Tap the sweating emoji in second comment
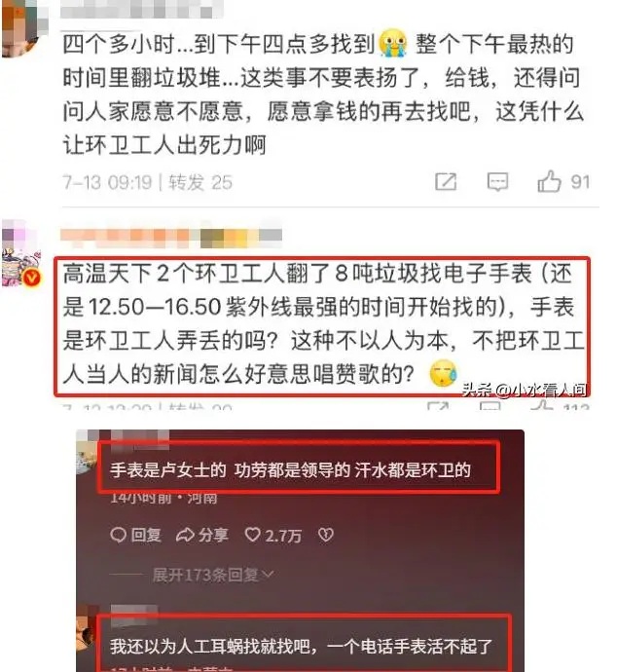The image size is (617, 672). click(443, 373)
